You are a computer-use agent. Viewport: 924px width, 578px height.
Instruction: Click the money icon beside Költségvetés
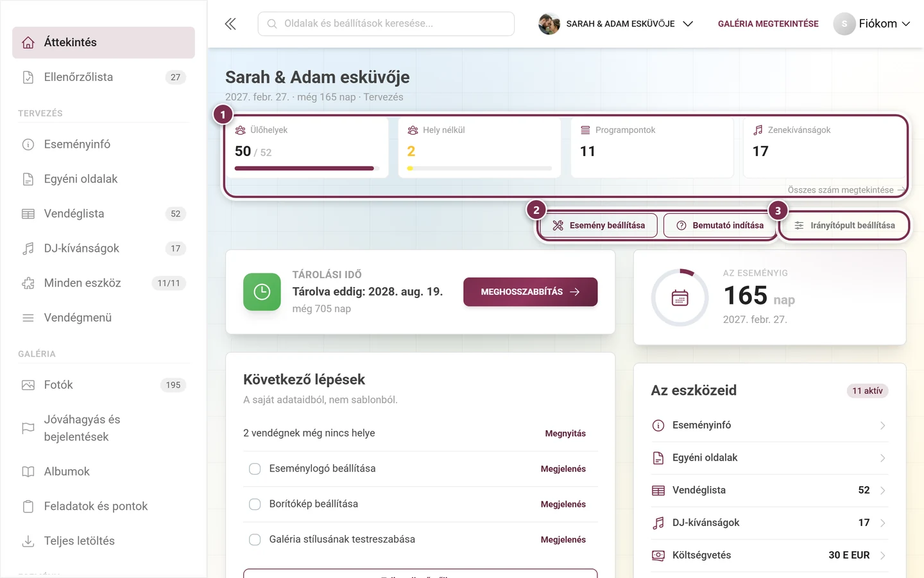tap(658, 556)
